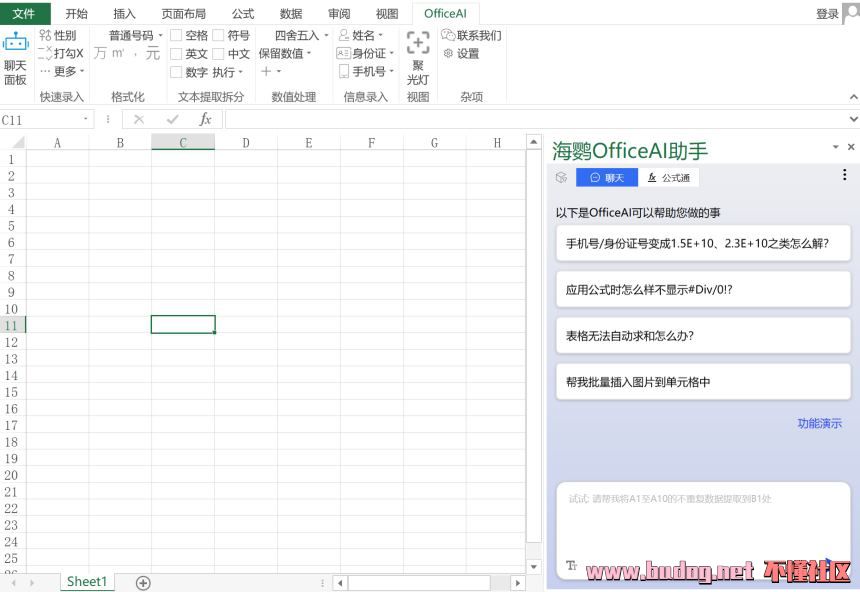This screenshot has height=592, width=860.
Task: Add a new sheet with plus icon
Action: point(143,582)
